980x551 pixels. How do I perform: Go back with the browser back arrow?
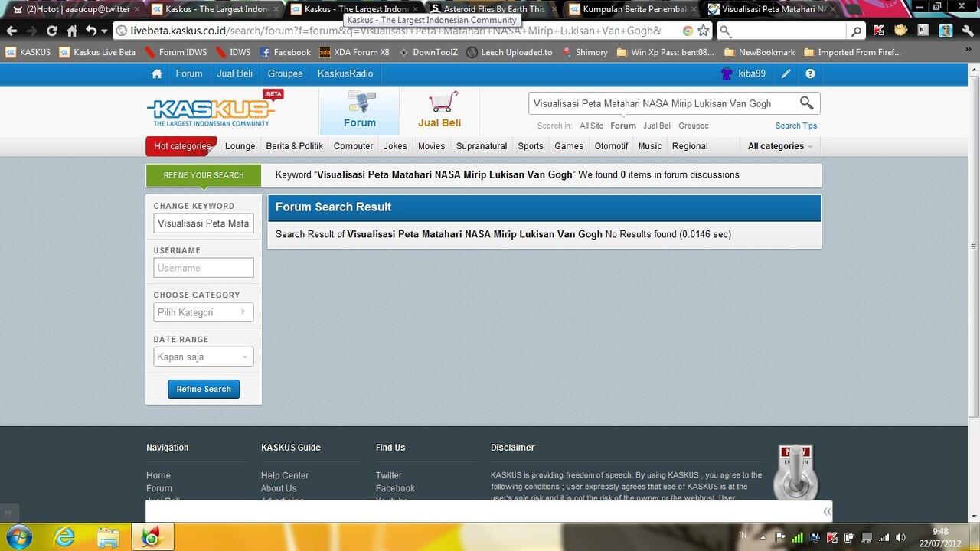[x=11, y=31]
